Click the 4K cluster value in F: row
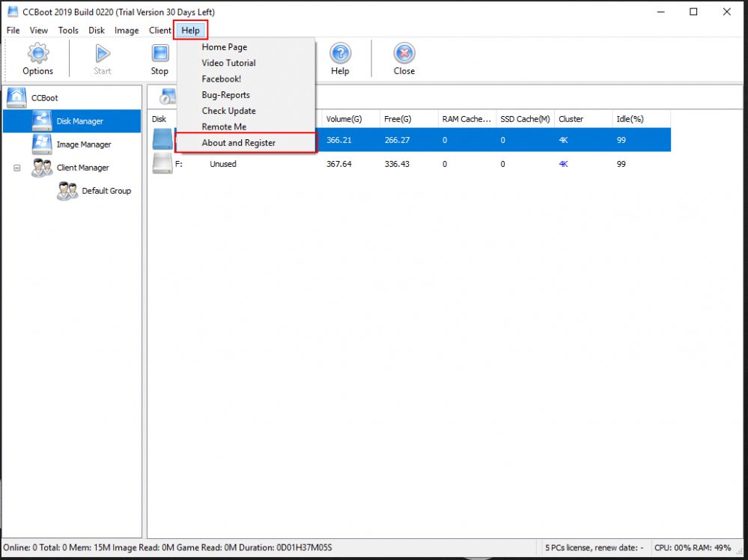Viewport: 748px width, 560px height. (x=563, y=164)
